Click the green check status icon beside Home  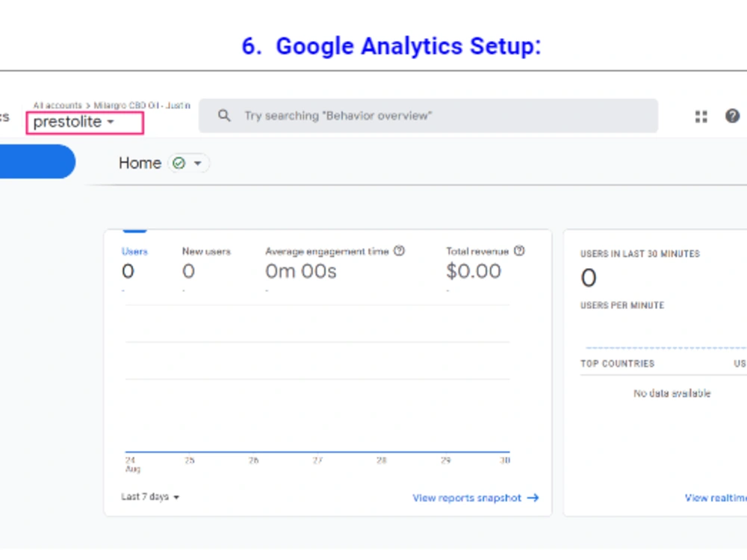pyautogui.click(x=179, y=164)
